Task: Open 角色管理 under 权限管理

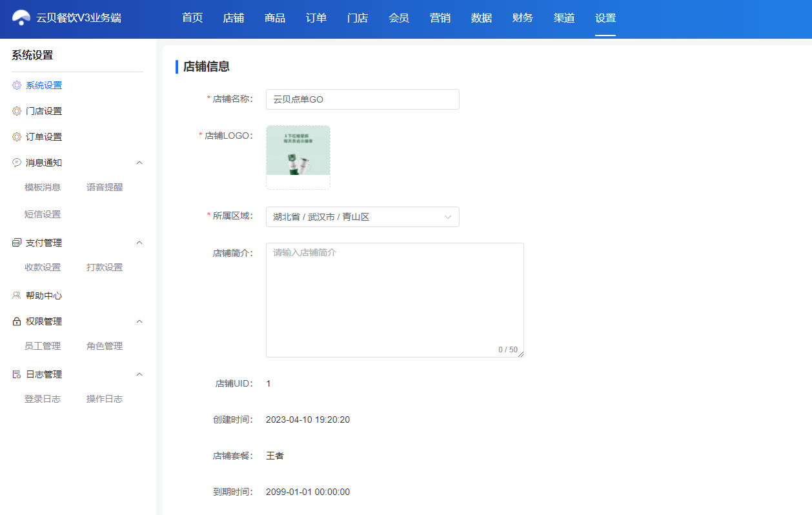Action: tap(105, 346)
